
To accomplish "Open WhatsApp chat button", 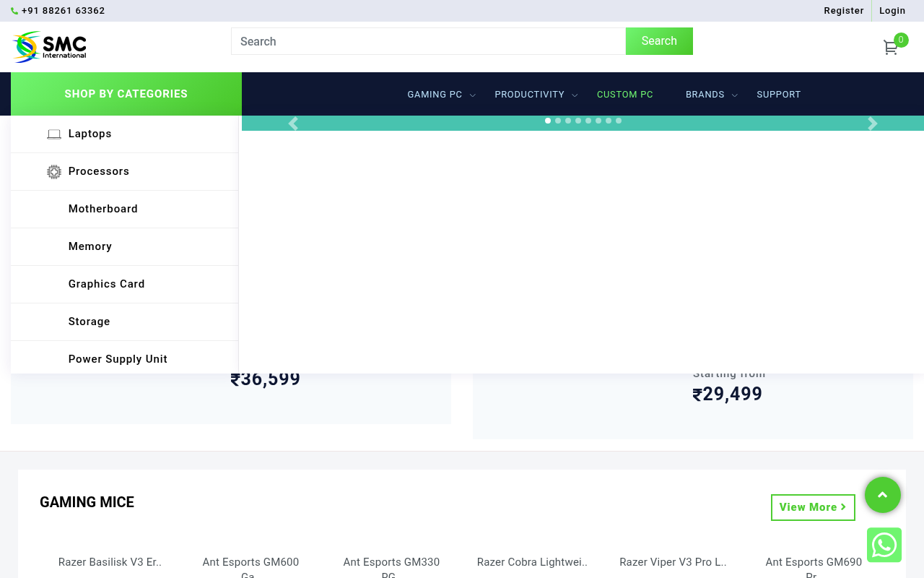I will [x=884, y=545].
